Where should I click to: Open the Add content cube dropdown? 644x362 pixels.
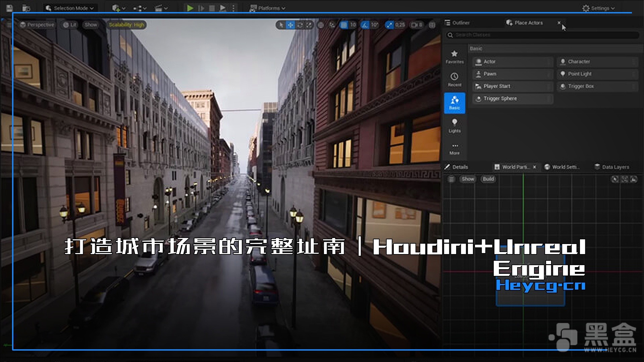119,8
